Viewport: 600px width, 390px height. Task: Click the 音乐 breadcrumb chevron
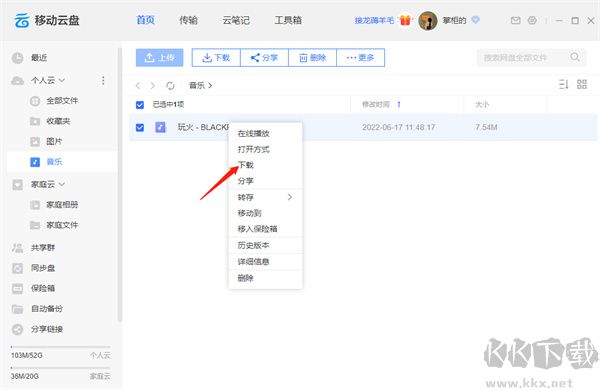coord(210,85)
